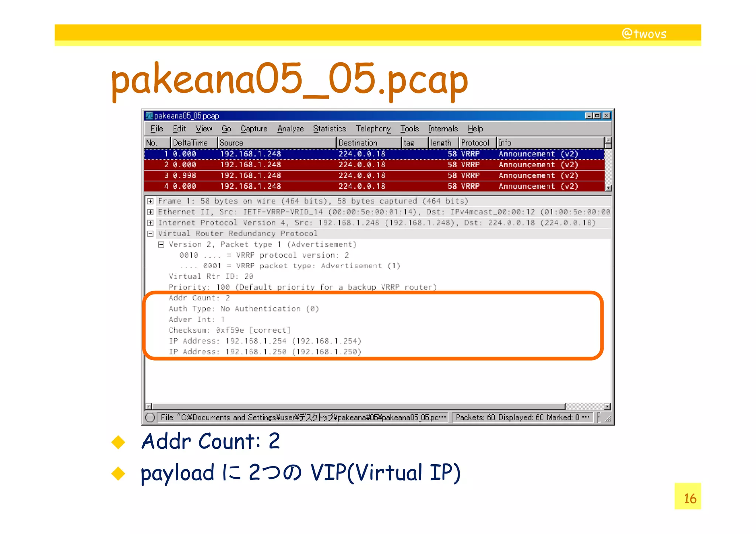Screen dimensions: 756x534
Task: Sort by the DeltaTime column header
Action: pyautogui.click(x=194, y=142)
